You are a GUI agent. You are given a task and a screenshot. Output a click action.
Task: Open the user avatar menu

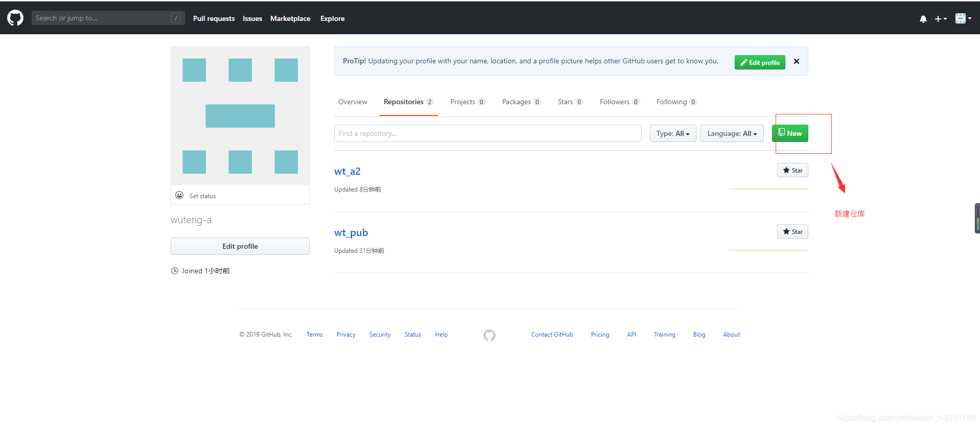[963, 18]
